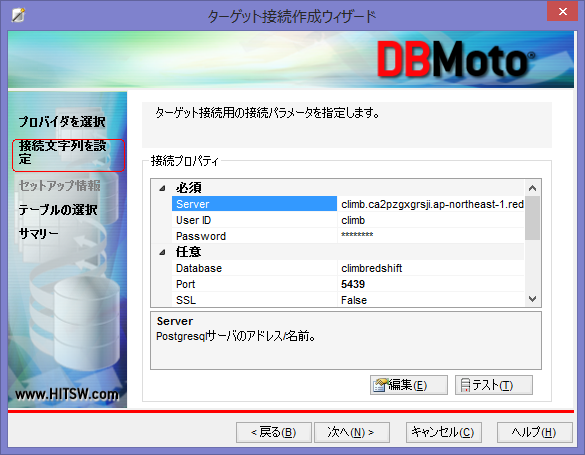Click the www.HITSW.com link
This screenshot has width=585, height=455.
[x=67, y=394]
